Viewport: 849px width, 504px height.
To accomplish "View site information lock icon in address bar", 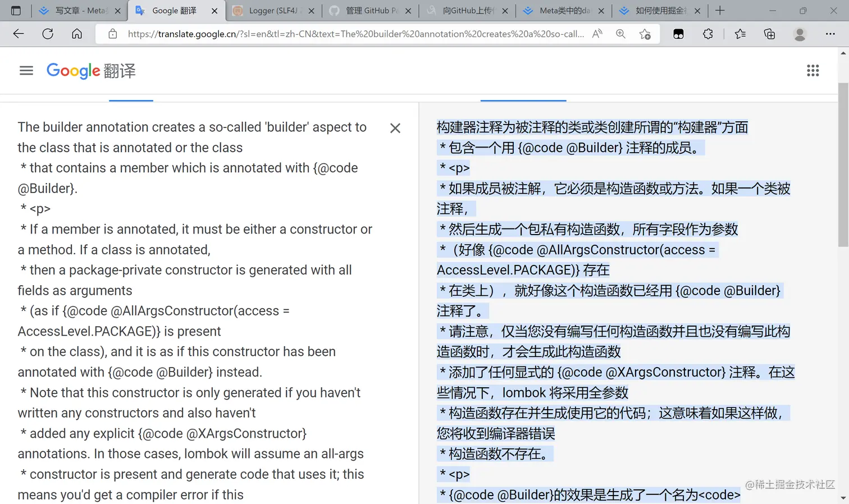I will (113, 34).
